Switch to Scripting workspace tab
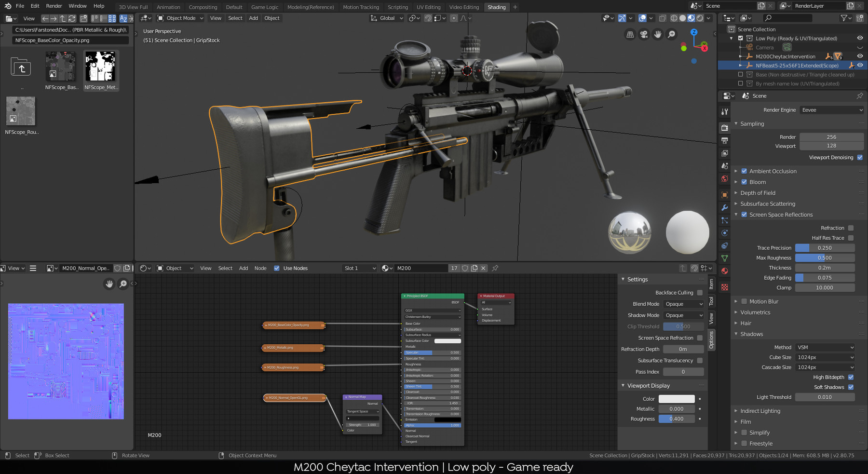 click(397, 7)
